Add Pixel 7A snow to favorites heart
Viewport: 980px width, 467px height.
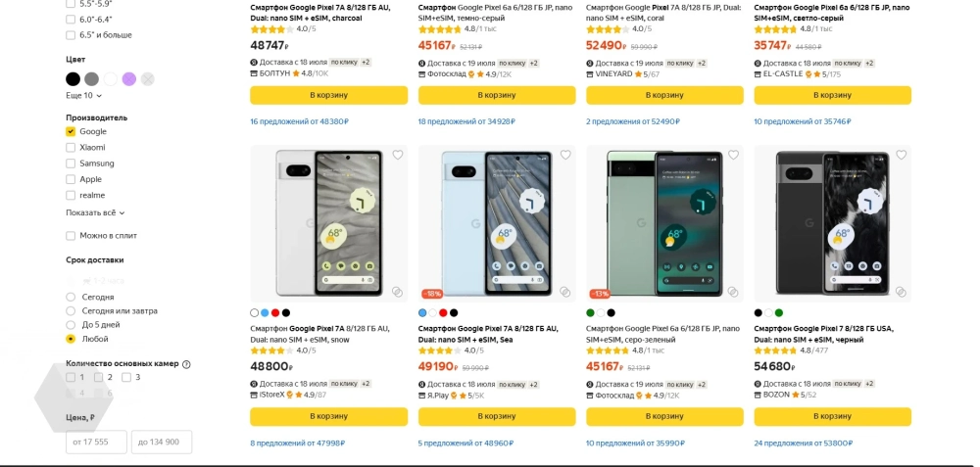[x=398, y=155]
